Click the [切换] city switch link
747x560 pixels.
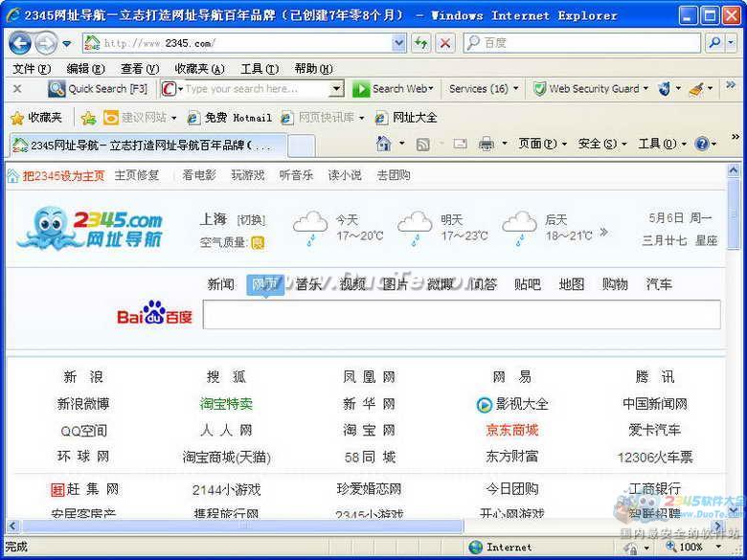[251, 220]
